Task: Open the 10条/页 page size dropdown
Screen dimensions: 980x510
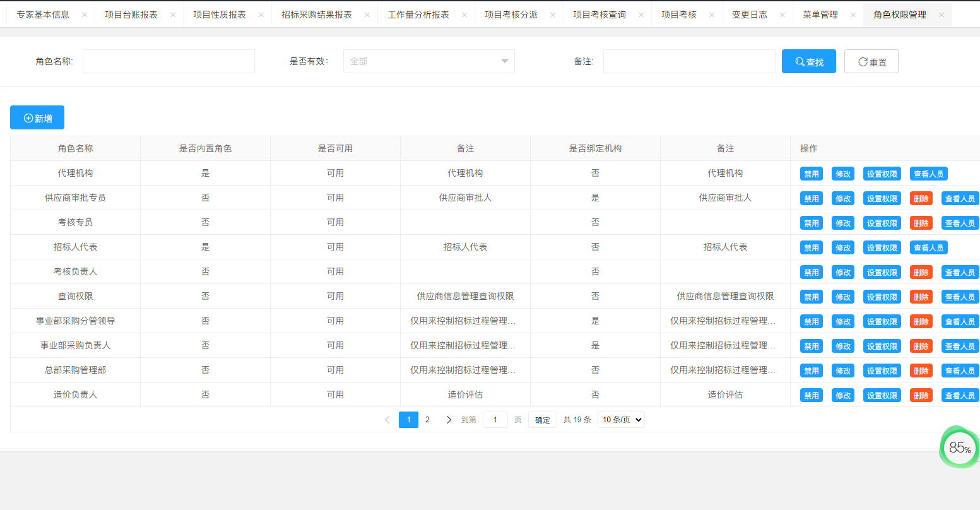Action: pos(620,419)
